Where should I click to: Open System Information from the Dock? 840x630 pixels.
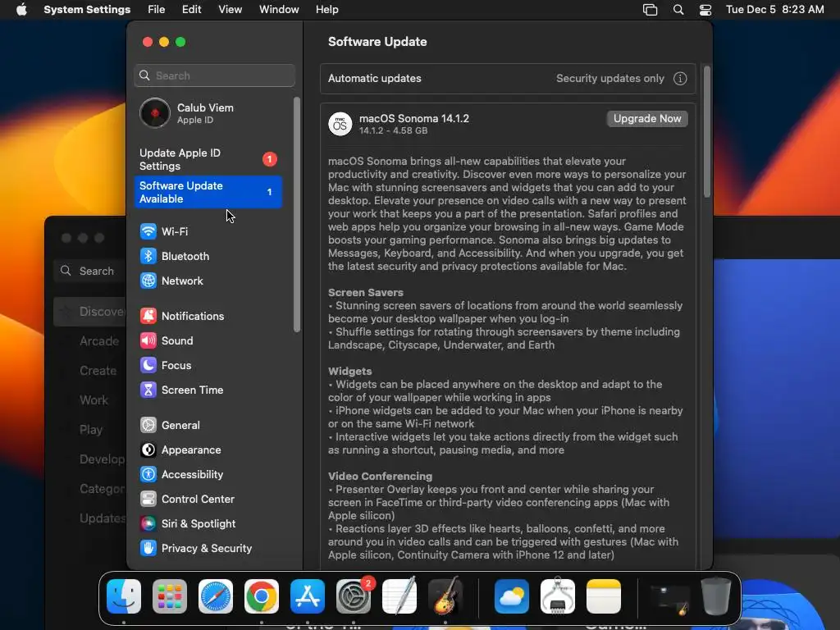coord(558,596)
